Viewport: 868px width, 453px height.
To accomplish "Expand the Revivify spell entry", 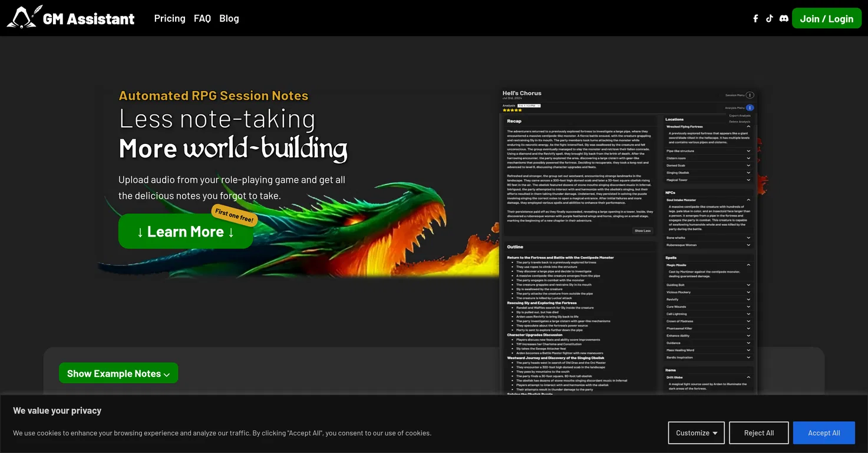I will [x=748, y=300].
